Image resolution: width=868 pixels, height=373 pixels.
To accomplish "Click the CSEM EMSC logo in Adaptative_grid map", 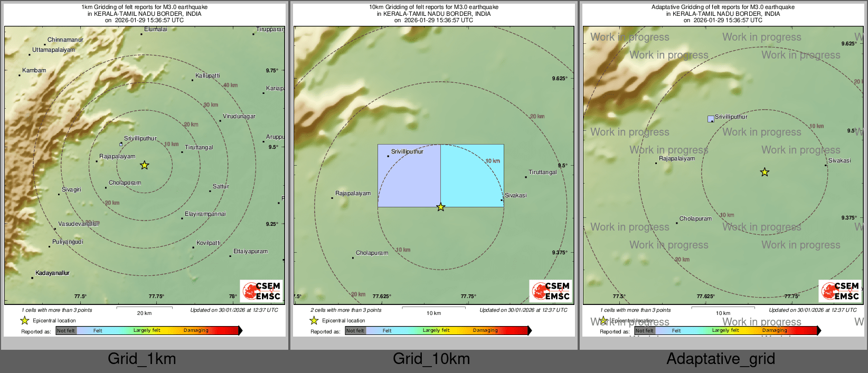I will tap(840, 291).
